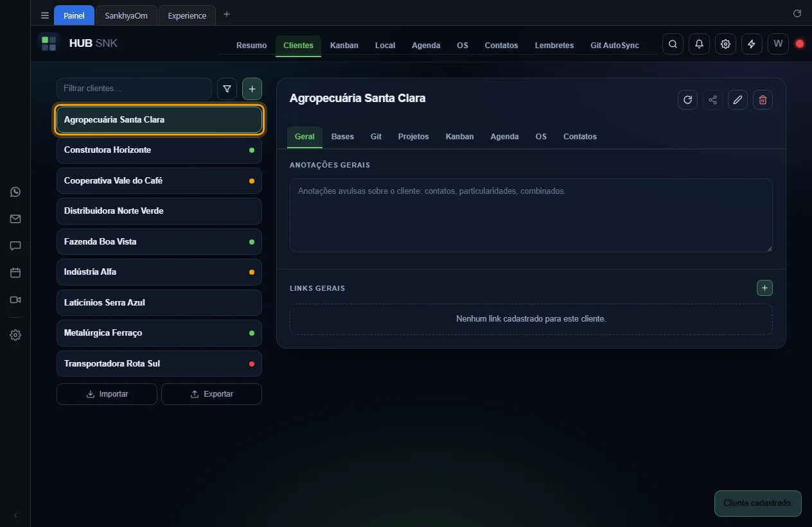Switch to the client Bases tab
Viewport: 812px width, 527px height.
tap(342, 137)
